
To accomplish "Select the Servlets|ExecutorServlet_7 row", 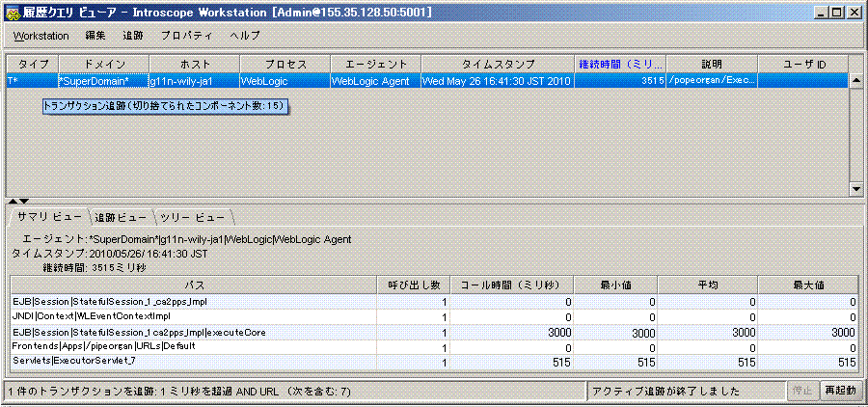I will [x=435, y=362].
